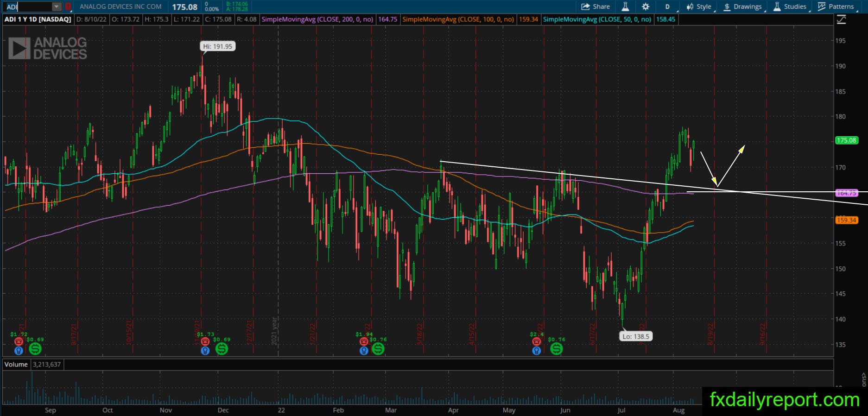The width and height of the screenshot is (868, 416).
Task: Click the Nov label on time axis
Action: [166, 410]
